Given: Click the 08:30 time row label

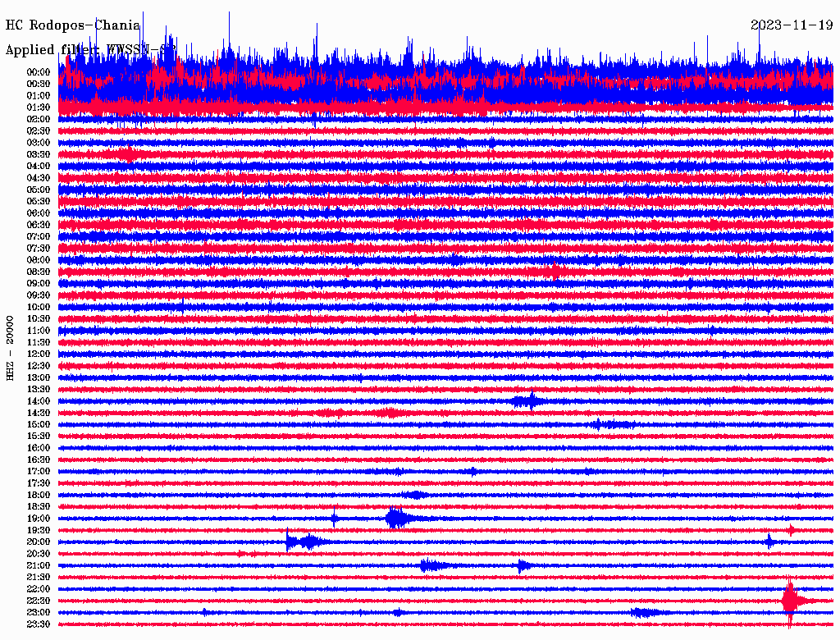Looking at the screenshot, I should pos(38,272).
